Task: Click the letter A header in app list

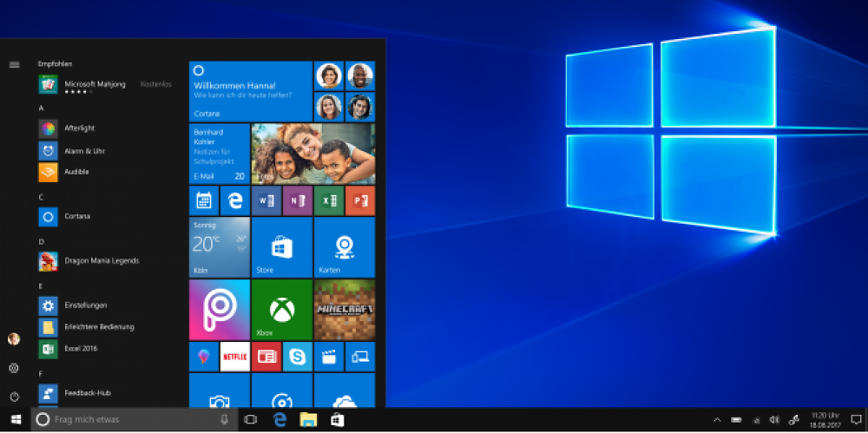Action: pos(41,108)
